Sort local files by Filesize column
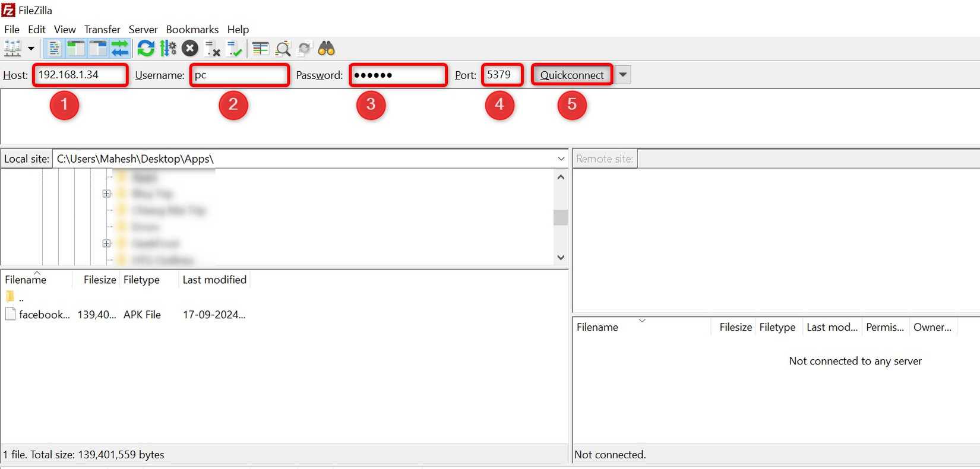The image size is (980, 469). pyautogui.click(x=96, y=280)
